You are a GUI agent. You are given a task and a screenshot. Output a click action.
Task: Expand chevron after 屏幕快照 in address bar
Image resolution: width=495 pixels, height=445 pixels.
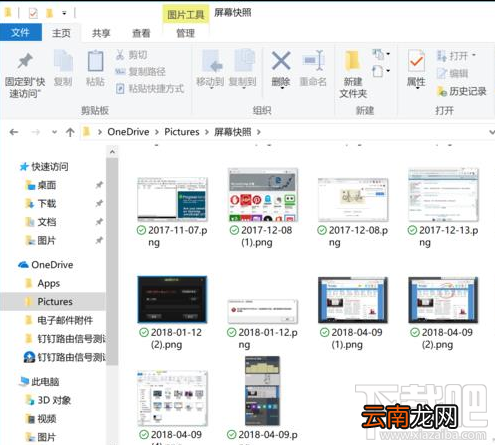259,132
